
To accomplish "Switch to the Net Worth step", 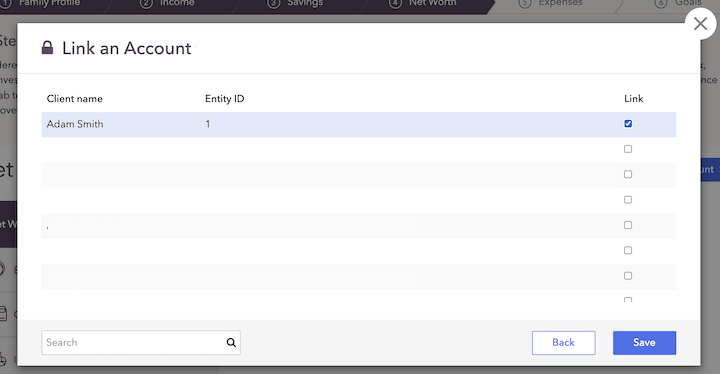I will tap(422, 3).
